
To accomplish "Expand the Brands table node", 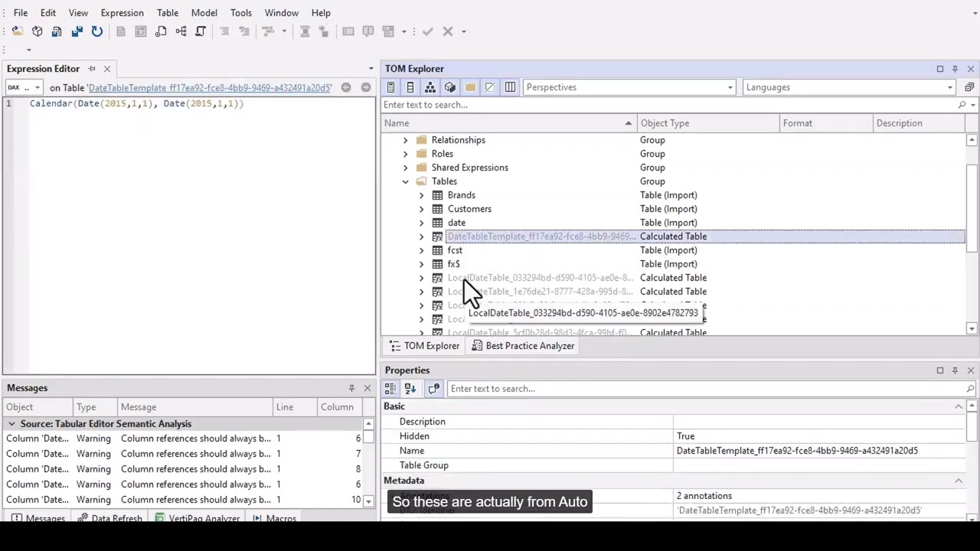I will tap(421, 195).
